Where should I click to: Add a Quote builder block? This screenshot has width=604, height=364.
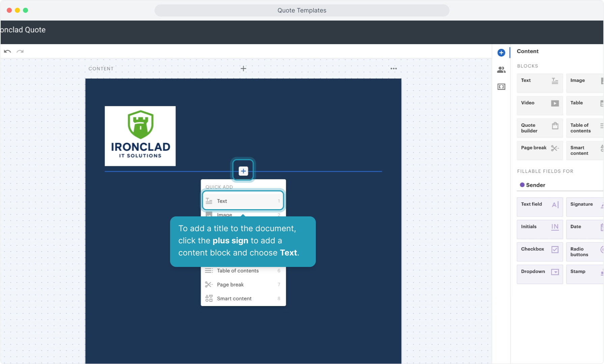pos(540,128)
